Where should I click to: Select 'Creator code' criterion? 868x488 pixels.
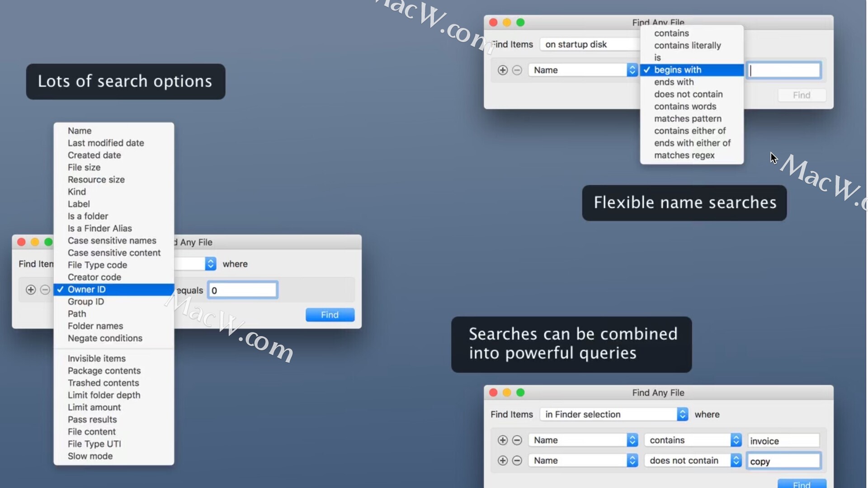pyautogui.click(x=113, y=277)
